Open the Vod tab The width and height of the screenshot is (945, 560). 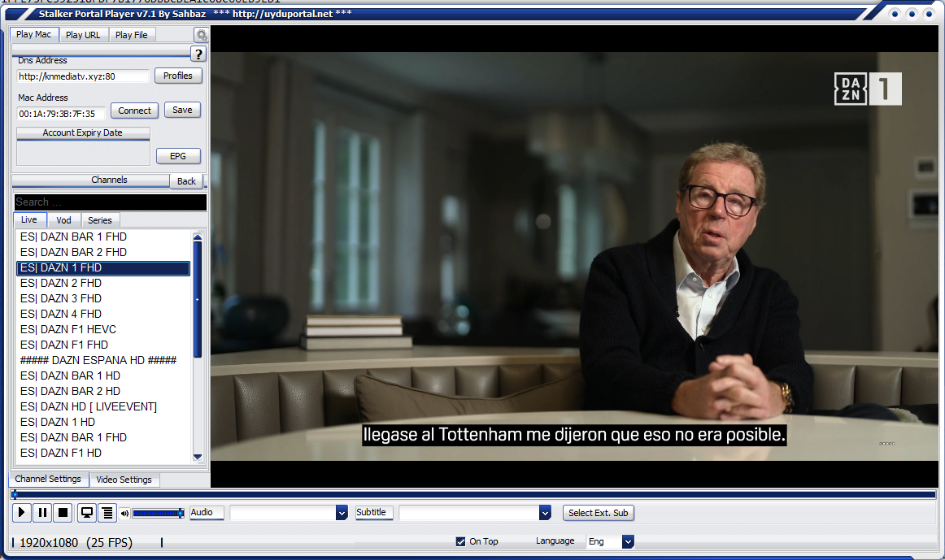click(x=63, y=220)
